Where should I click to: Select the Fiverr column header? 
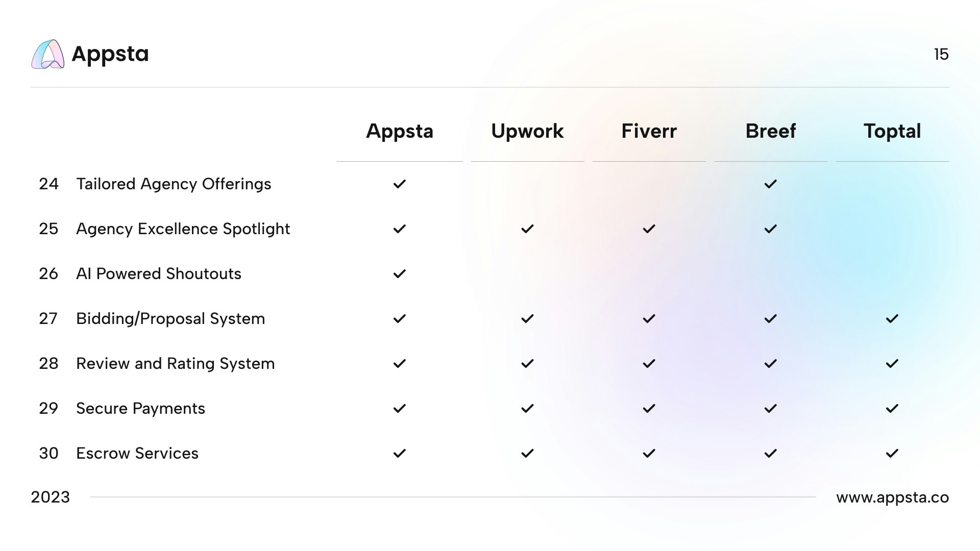[649, 131]
